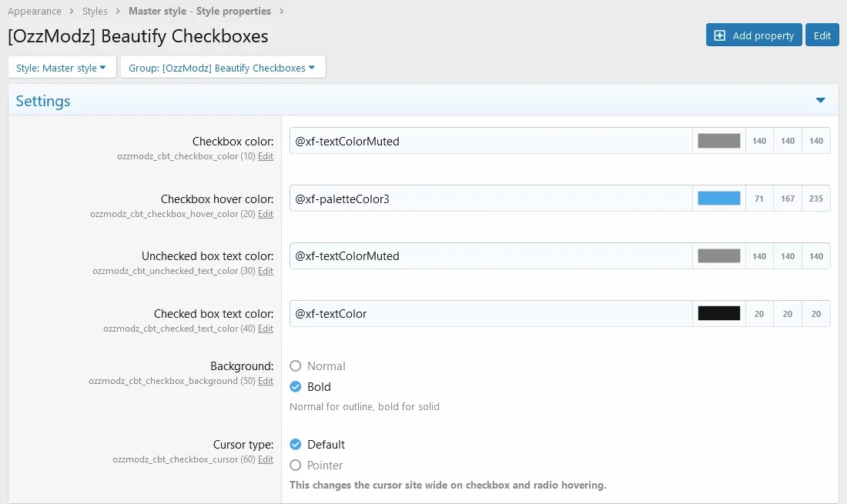Go to Appearance in the breadcrumb

(x=35, y=12)
